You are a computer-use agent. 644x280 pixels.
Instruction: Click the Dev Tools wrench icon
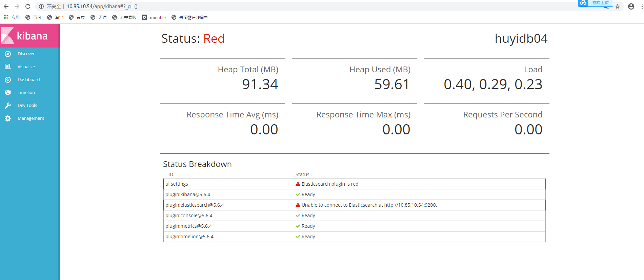click(x=8, y=106)
